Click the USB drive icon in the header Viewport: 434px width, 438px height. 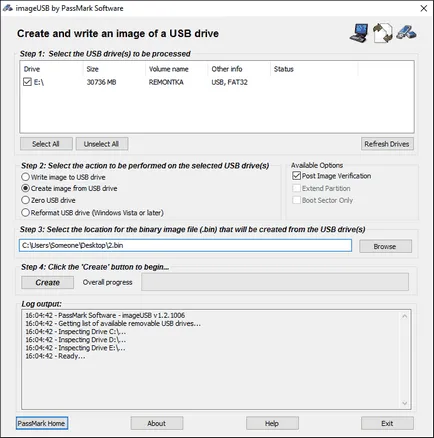406,32
